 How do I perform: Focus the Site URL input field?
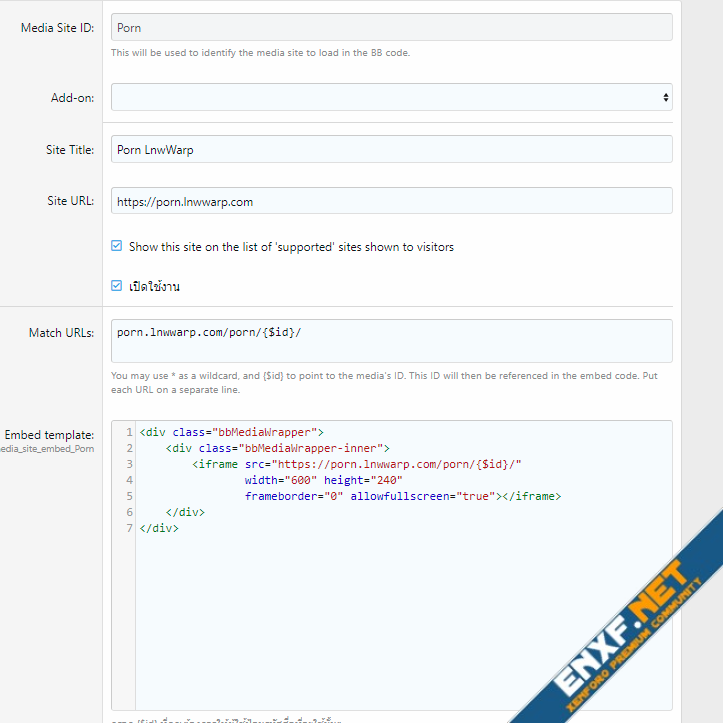pyautogui.click(x=391, y=201)
